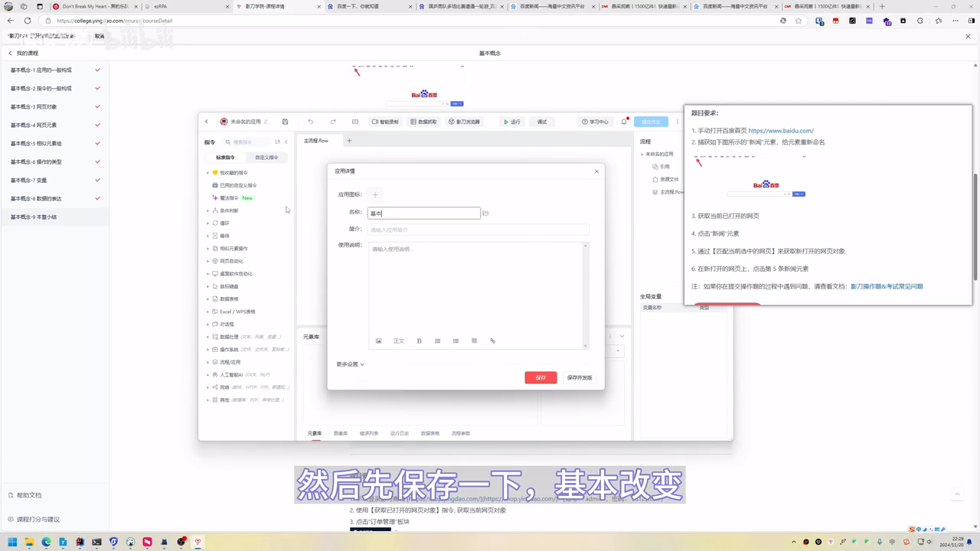This screenshot has width=980, height=551.
Task: Select the 标准指令 toggle tab
Action: tap(226, 158)
